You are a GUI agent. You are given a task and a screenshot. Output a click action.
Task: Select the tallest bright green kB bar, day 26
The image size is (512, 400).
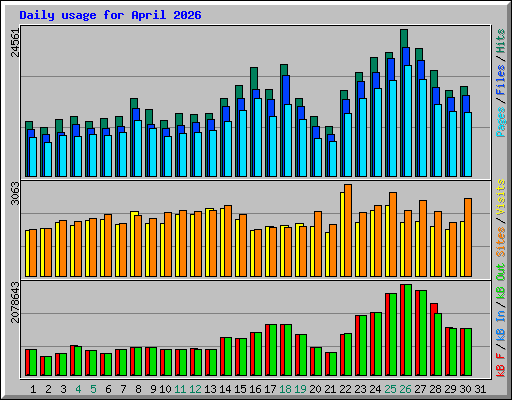pyautogui.click(x=408, y=330)
